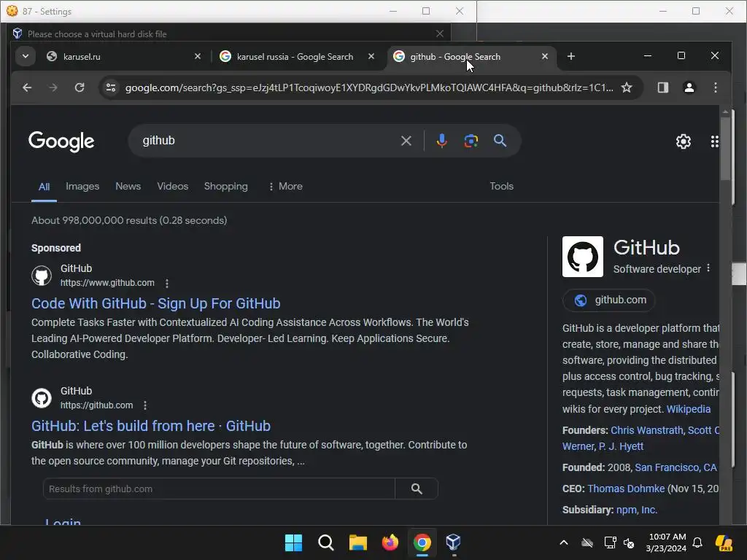Open Windows Start menu

pyautogui.click(x=293, y=542)
